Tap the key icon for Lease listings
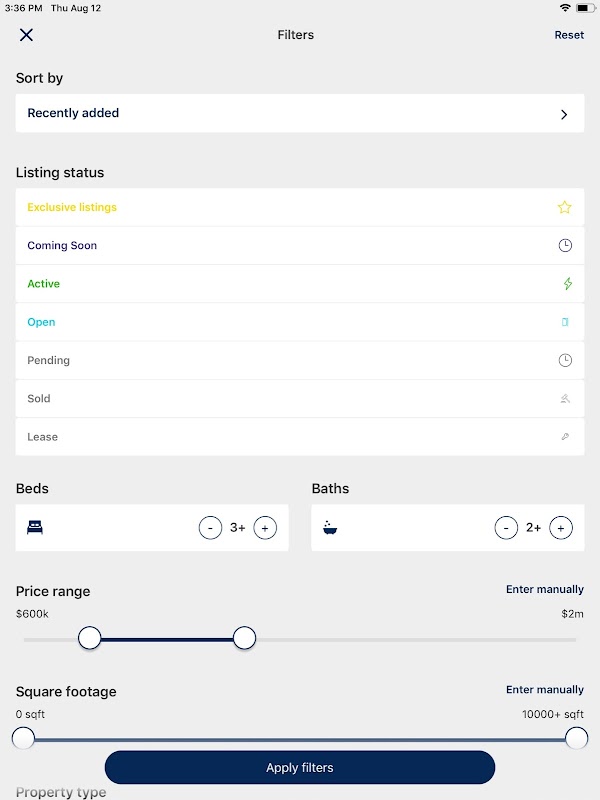The height and width of the screenshot is (800, 600). click(x=565, y=437)
